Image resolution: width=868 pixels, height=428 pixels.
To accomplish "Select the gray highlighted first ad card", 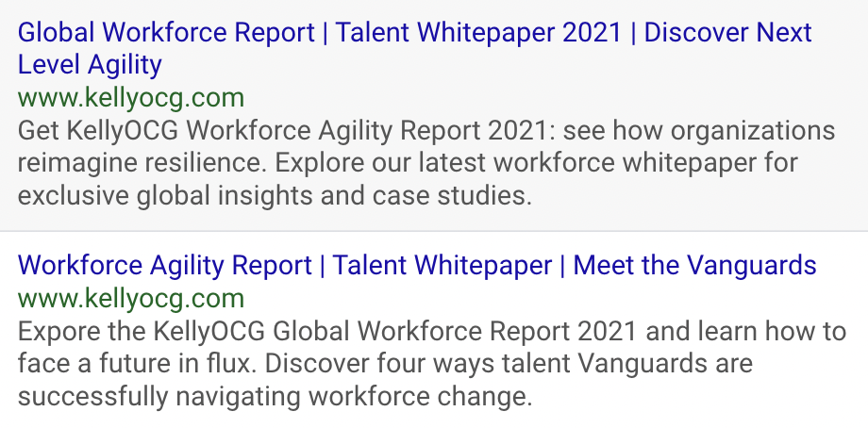I will point(434,115).
